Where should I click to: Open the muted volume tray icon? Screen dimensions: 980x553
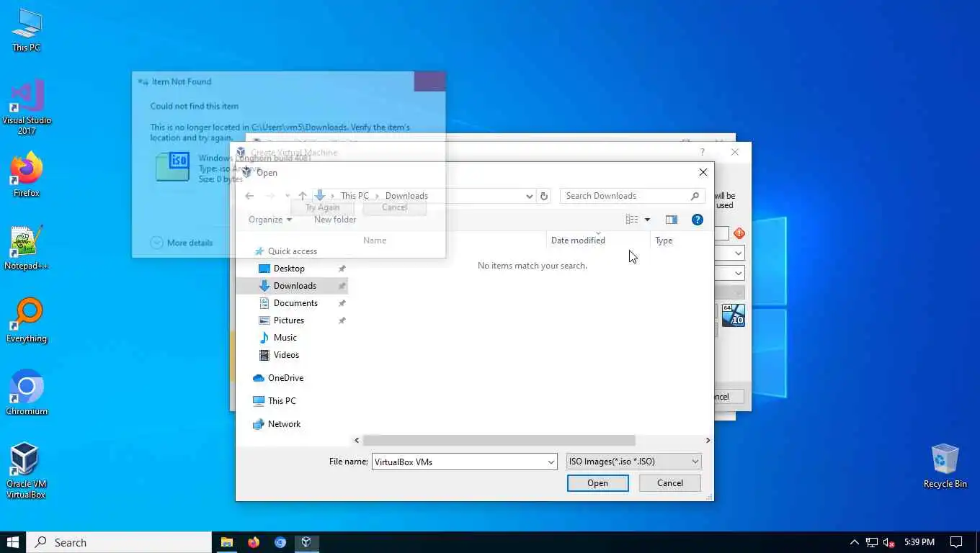(x=889, y=542)
